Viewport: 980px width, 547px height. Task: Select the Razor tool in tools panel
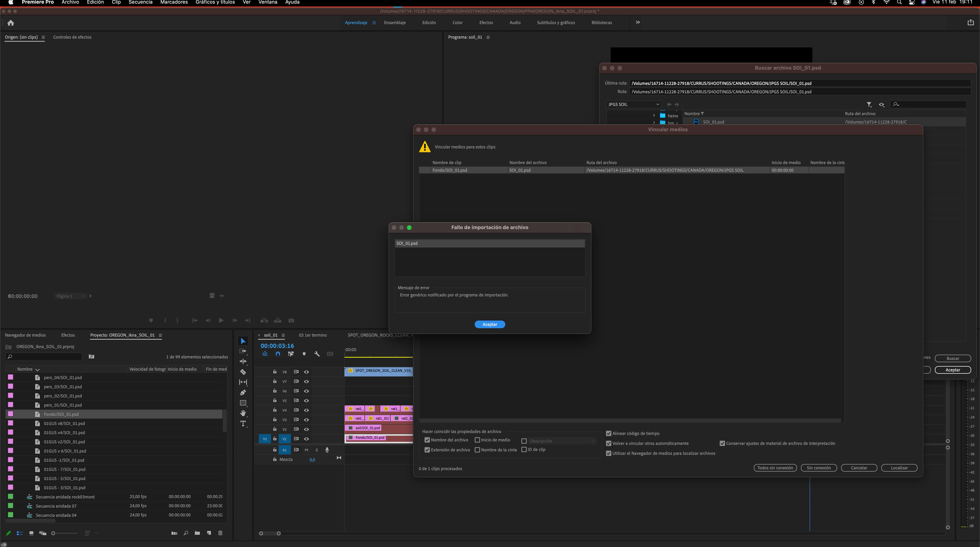(x=243, y=372)
